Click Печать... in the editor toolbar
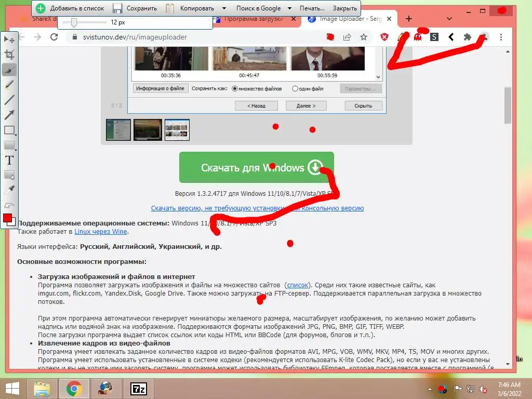532x399 pixels. (312, 8)
